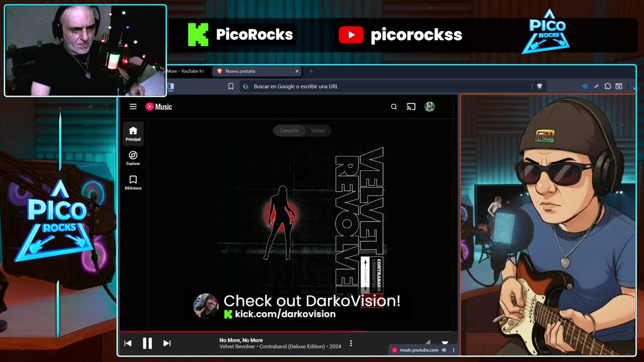
Task: Click the tab search toolbar icon
Action: (x=619, y=86)
